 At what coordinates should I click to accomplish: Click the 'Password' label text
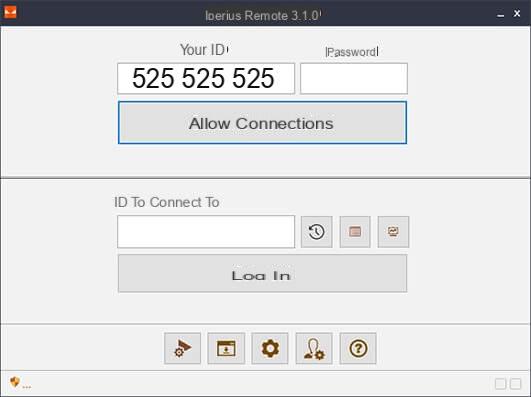click(352, 52)
